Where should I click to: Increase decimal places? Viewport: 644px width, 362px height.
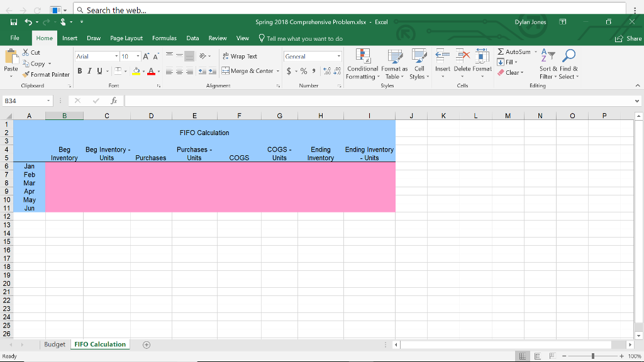327,71
